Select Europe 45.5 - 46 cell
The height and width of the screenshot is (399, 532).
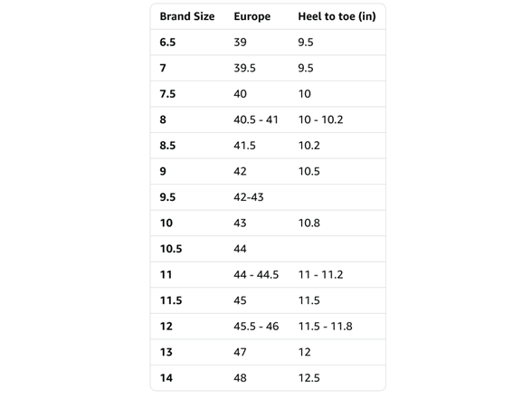pyautogui.click(x=256, y=326)
